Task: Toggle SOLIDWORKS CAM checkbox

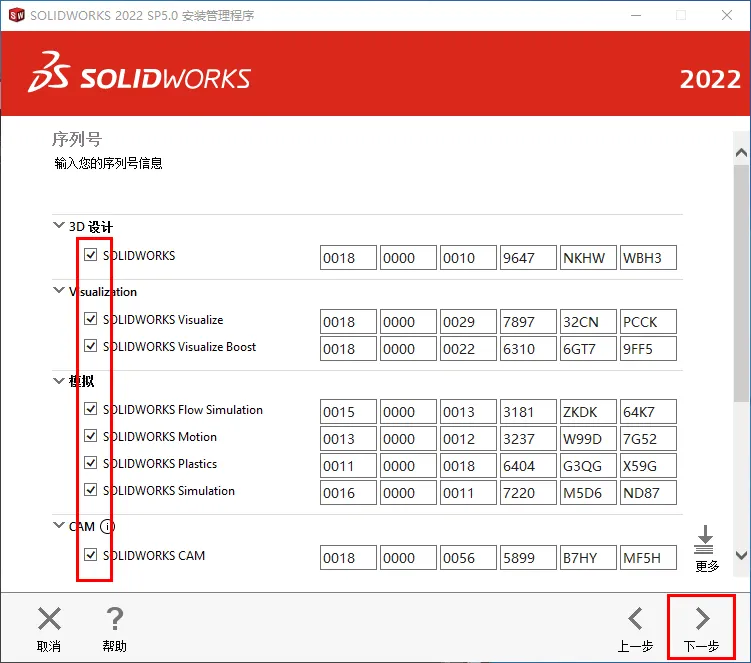Action: [x=91, y=554]
